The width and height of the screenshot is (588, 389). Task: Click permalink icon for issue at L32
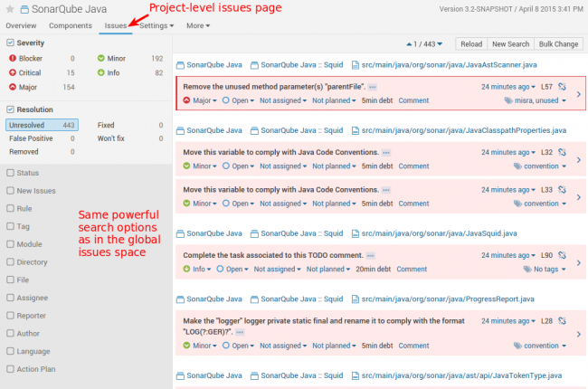pos(562,152)
